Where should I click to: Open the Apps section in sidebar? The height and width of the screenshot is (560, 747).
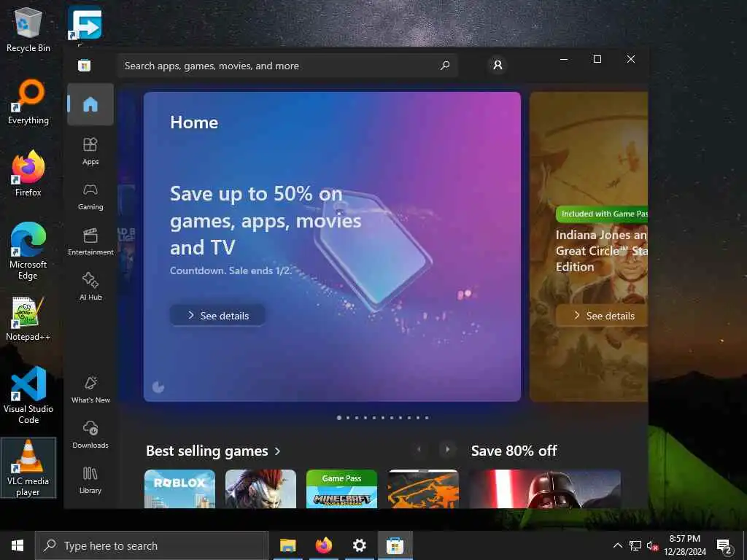click(90, 151)
